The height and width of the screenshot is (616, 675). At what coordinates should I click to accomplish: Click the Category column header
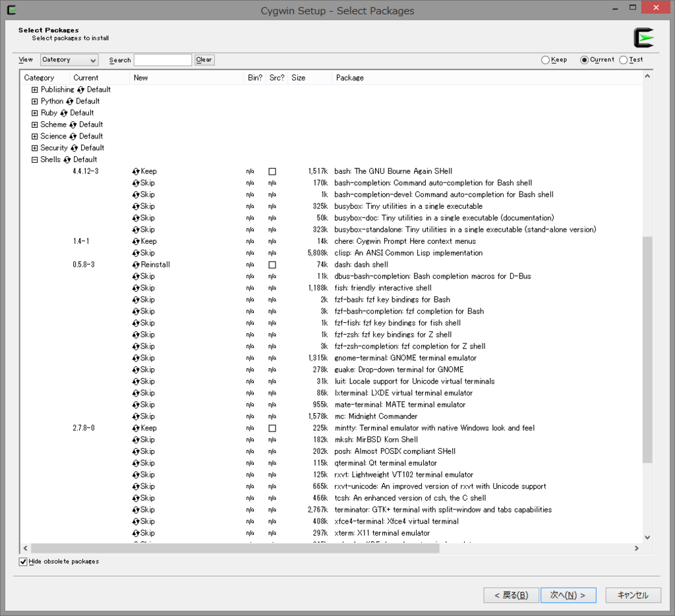45,78
